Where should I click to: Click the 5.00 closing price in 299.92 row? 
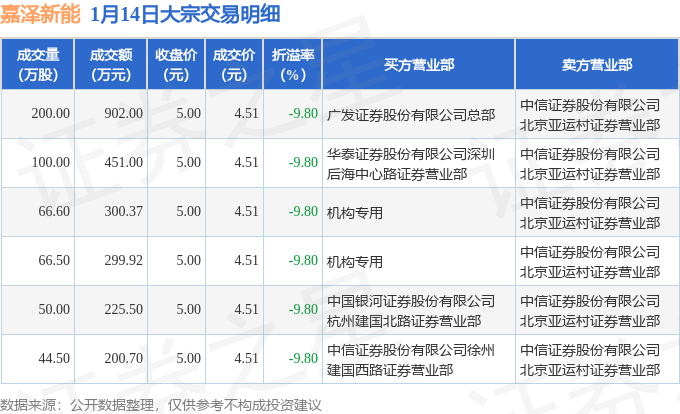[189, 261]
